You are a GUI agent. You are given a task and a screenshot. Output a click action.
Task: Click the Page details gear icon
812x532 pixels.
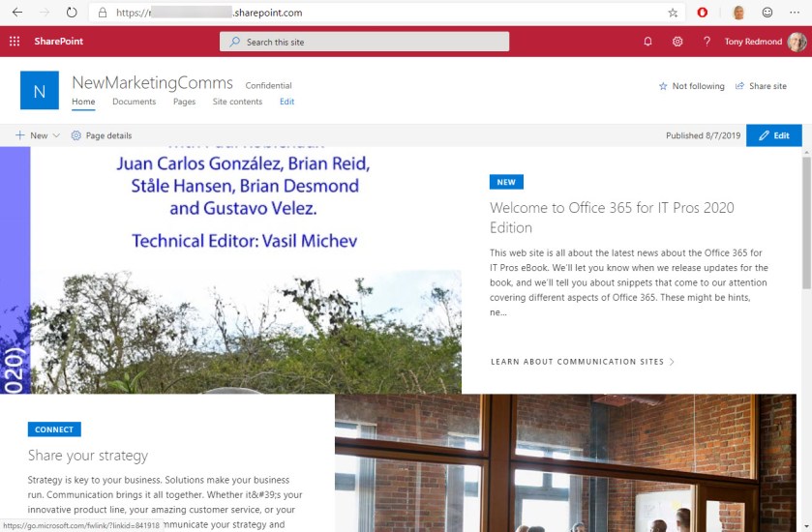pos(76,135)
